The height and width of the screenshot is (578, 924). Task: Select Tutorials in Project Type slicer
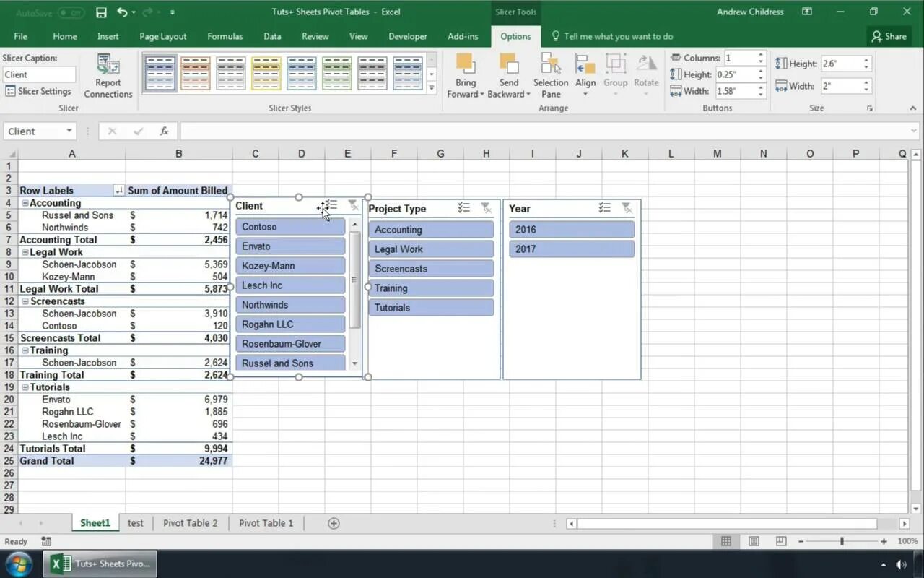[431, 308]
